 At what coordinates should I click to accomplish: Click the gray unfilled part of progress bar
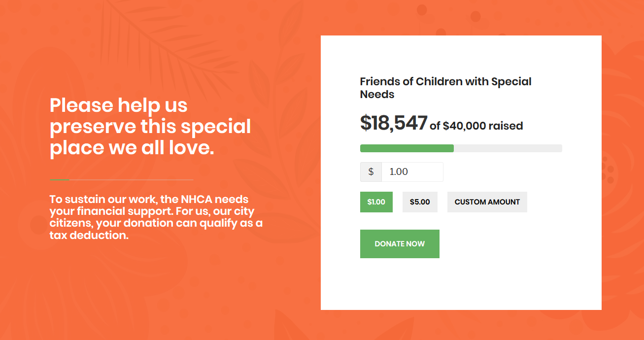508,148
